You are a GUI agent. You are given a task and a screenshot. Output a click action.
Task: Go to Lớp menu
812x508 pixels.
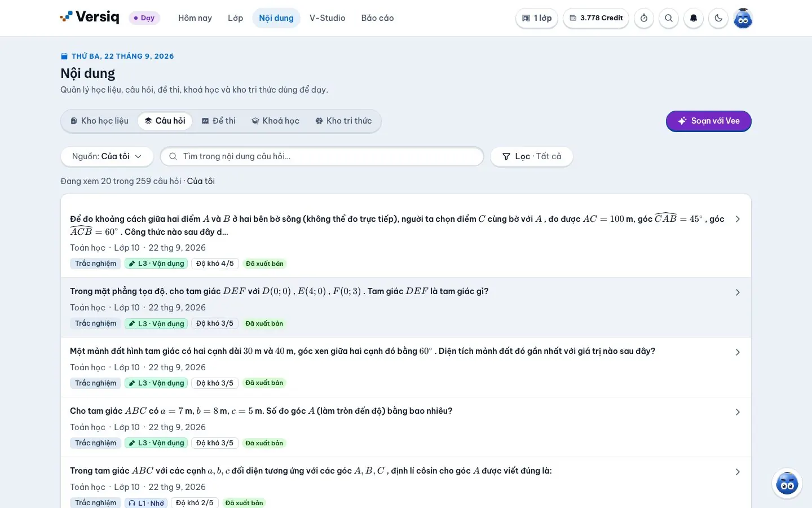(236, 18)
